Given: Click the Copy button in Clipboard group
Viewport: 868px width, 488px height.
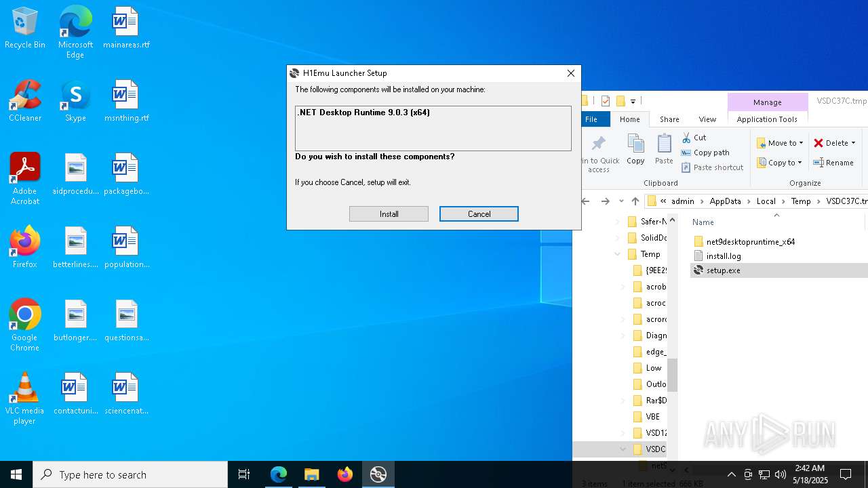Looking at the screenshot, I should (x=635, y=149).
